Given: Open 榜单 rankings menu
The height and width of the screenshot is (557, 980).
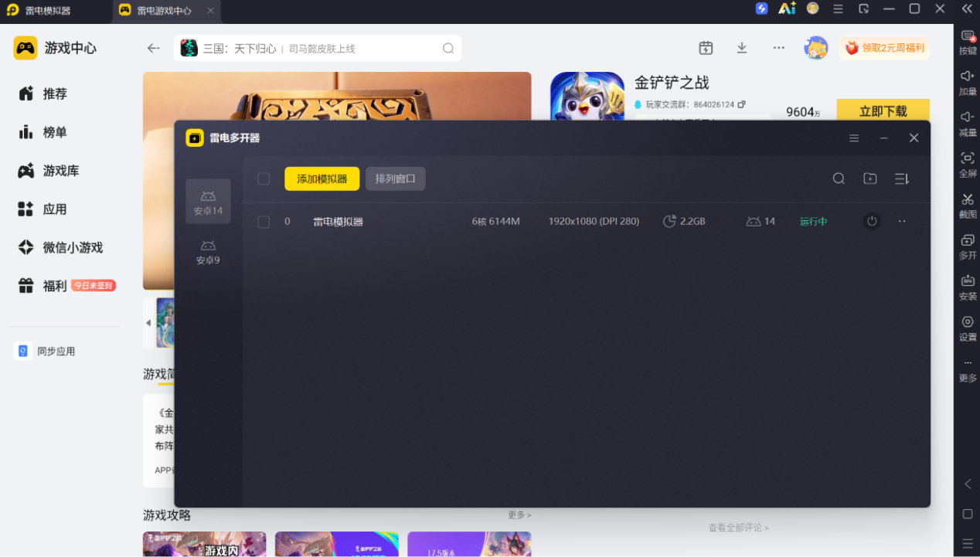Looking at the screenshot, I should click(x=54, y=132).
